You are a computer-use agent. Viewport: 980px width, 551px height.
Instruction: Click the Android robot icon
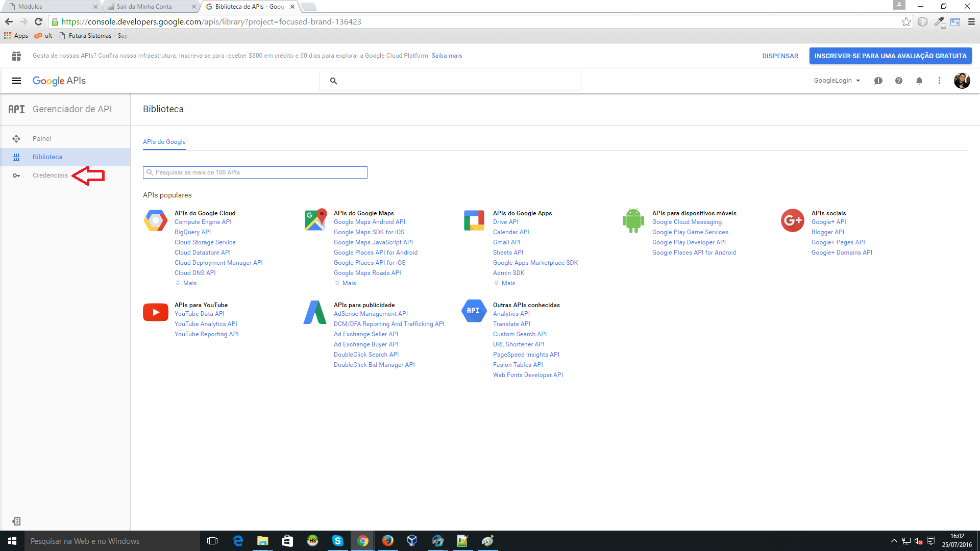[633, 220]
